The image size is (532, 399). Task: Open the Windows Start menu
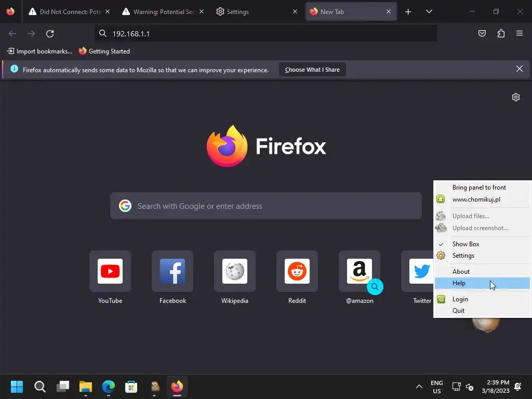tap(17, 387)
